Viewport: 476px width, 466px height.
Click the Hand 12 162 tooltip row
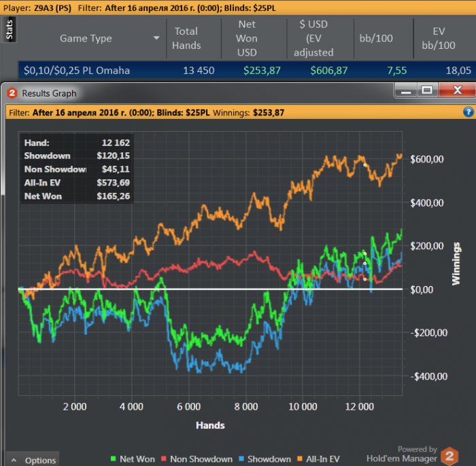[x=77, y=143]
